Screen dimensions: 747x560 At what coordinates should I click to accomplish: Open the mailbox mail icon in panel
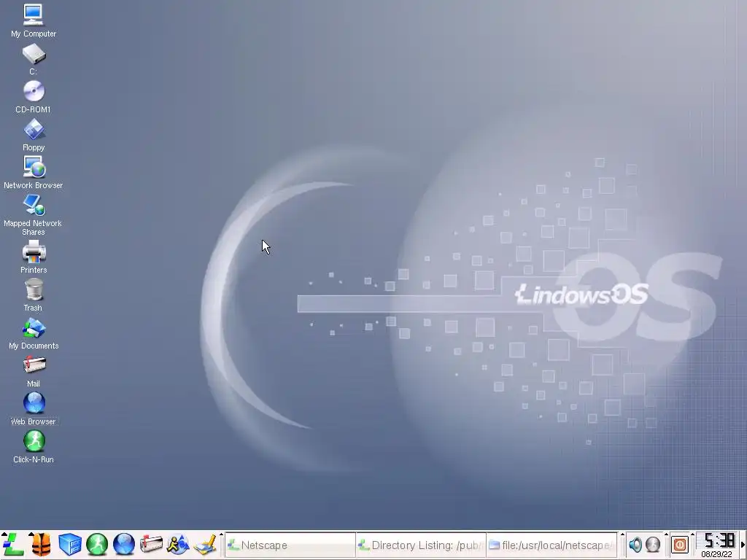click(151, 544)
